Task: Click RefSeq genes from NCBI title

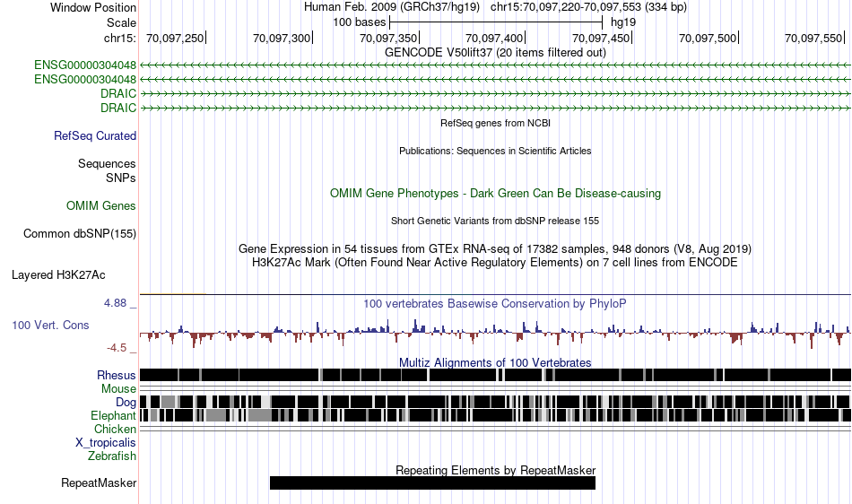Action: coord(495,123)
